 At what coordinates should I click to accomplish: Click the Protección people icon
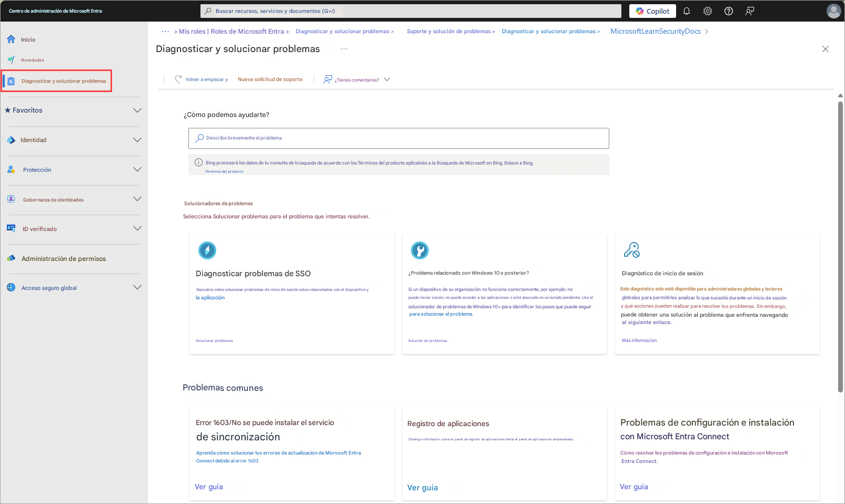click(11, 169)
